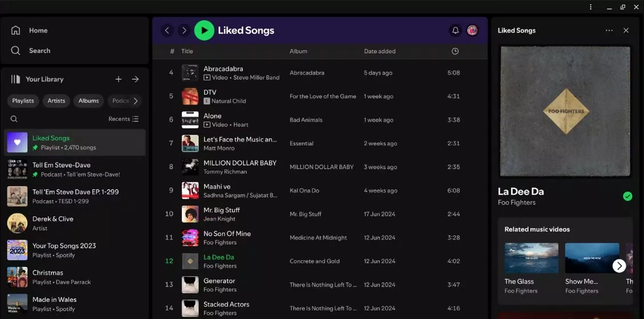Open Tell 'Em Steve Dave EP. 1-299
Image resolution: width=644 pixels, height=319 pixels.
(75, 196)
